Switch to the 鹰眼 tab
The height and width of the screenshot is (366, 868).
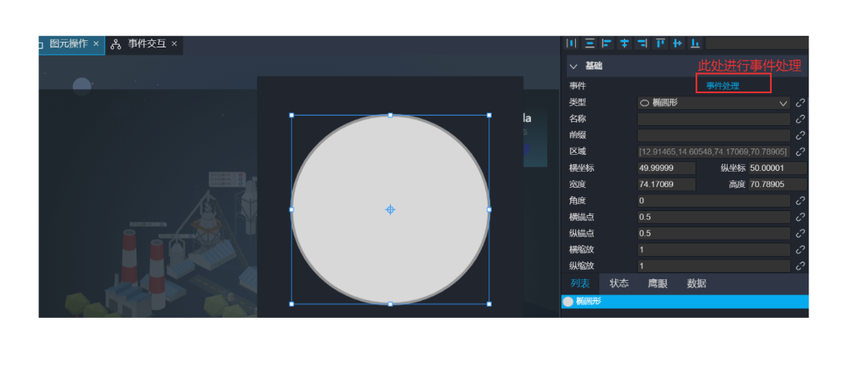pos(657,283)
